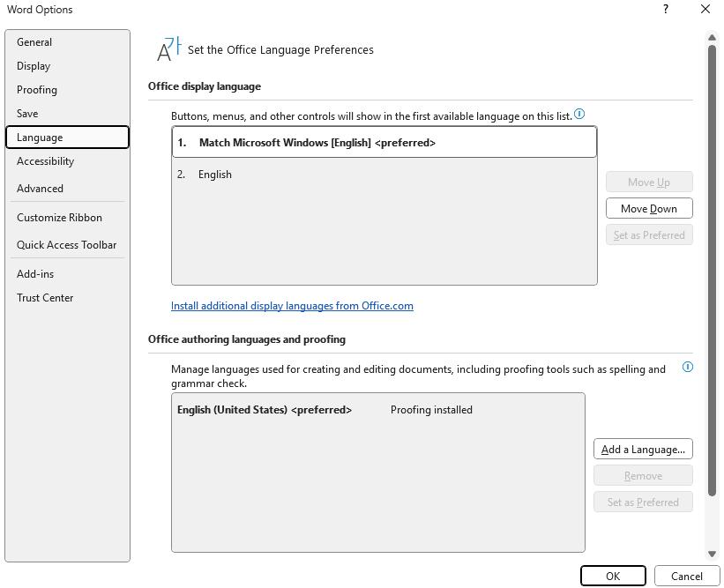
Task: Open Quick Access Toolbar settings
Action: (x=67, y=244)
